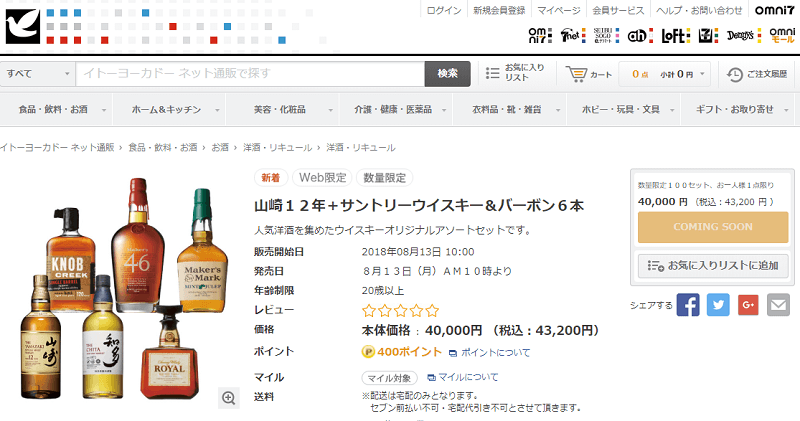This screenshot has width=800, height=421.
Task: Click the お酒 breadcrumb link
Action: coord(220,147)
